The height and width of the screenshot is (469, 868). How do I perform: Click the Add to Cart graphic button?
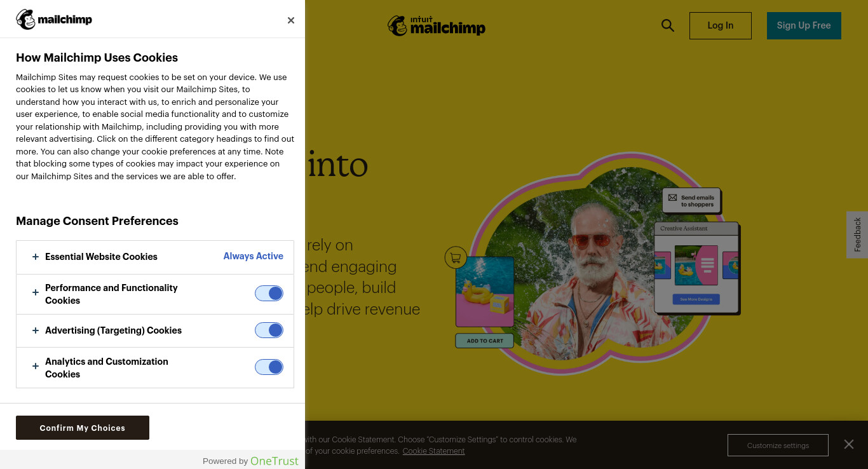tap(484, 341)
